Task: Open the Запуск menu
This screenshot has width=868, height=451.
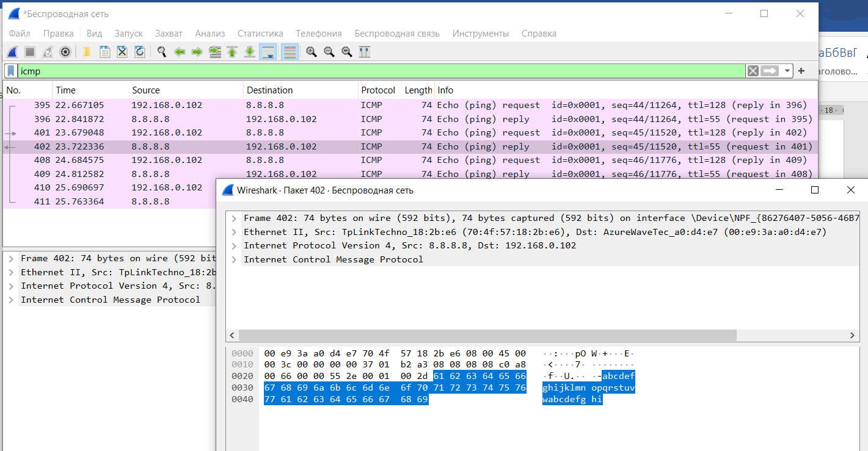Action: pos(129,34)
